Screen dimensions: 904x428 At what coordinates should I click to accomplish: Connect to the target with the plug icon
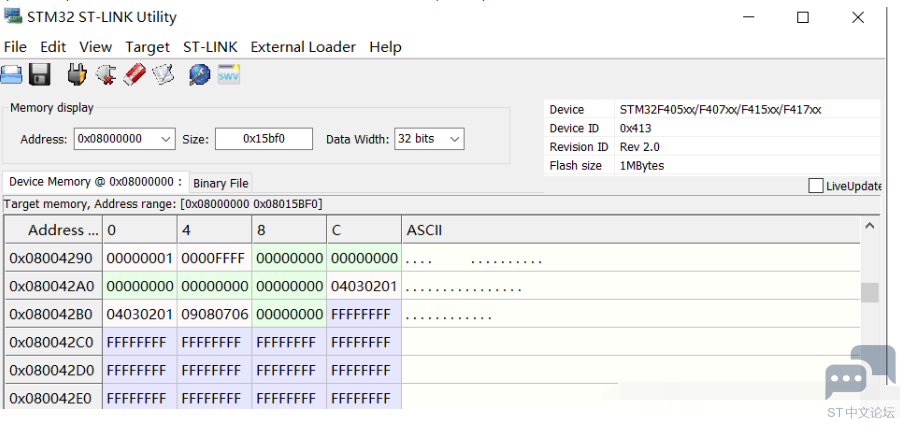click(77, 74)
